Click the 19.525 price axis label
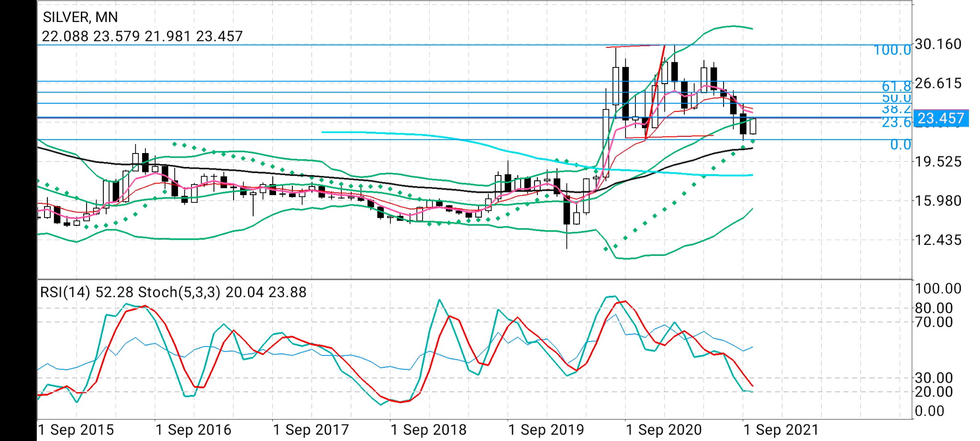The image size is (980, 441). pos(938,162)
